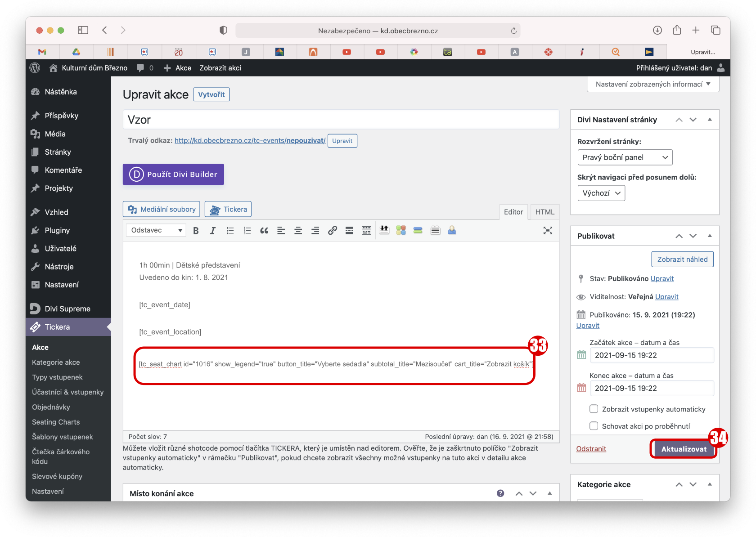Insert a blockquote in the editor
The height and width of the screenshot is (537, 756).
coord(264,231)
